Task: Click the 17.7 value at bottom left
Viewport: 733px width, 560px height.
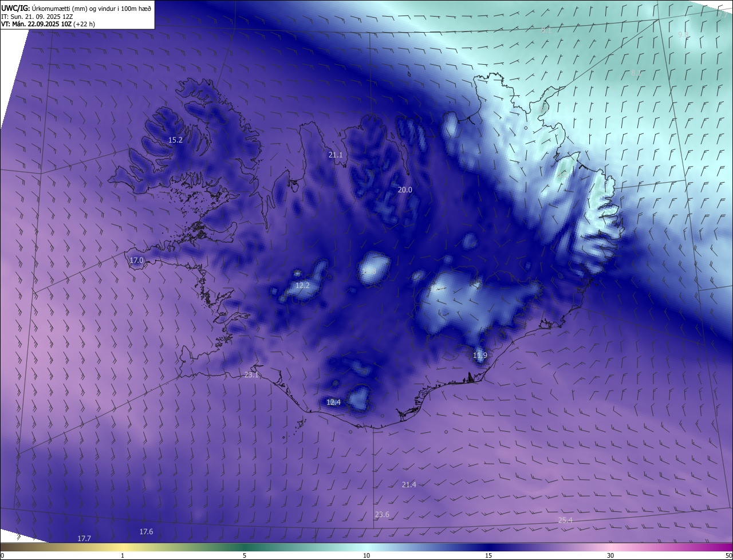Action: tap(84, 539)
